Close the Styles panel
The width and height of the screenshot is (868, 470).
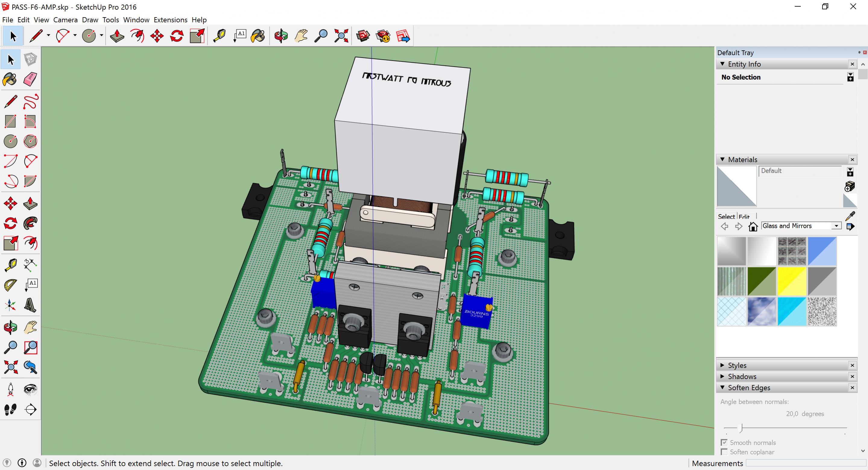tap(853, 365)
